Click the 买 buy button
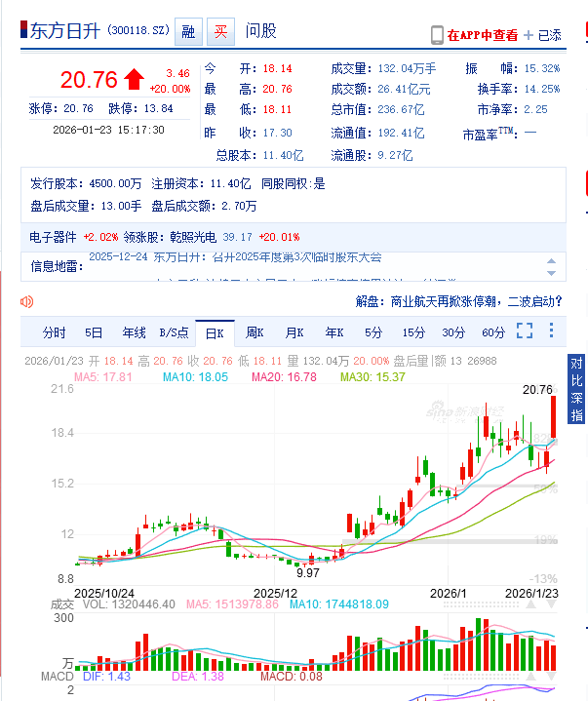This screenshot has height=701, width=588. coord(221,32)
